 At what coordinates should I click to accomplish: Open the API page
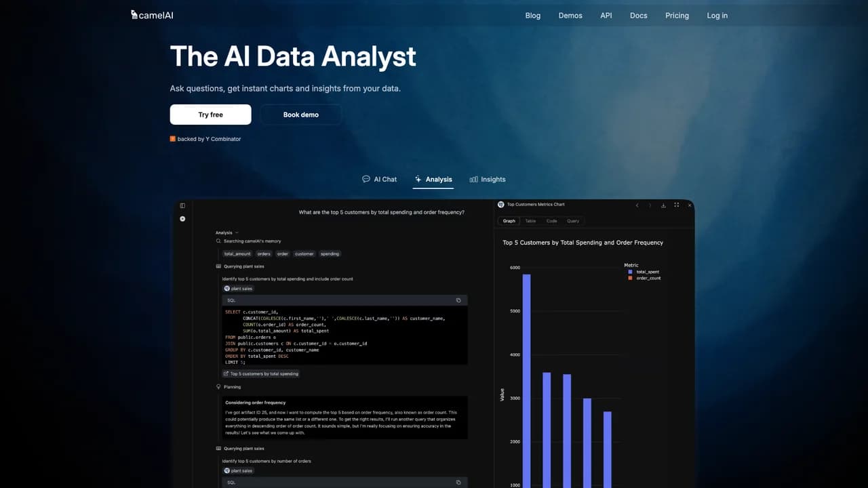606,16
